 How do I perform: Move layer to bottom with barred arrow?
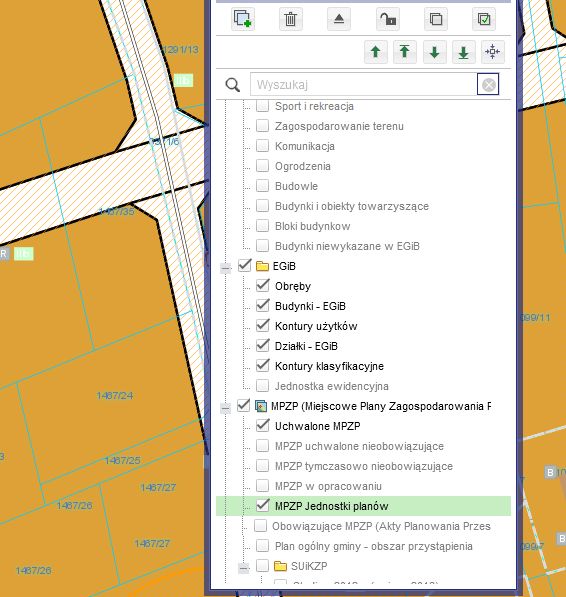464,52
